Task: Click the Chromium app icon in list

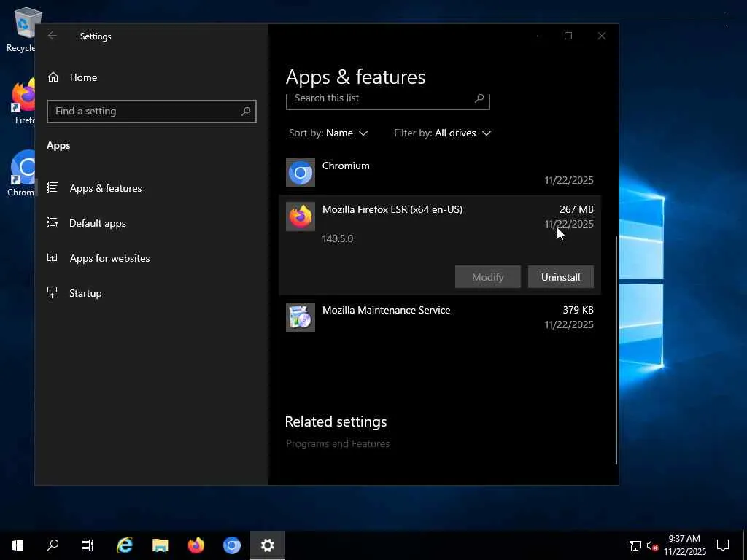Action: 301,173
